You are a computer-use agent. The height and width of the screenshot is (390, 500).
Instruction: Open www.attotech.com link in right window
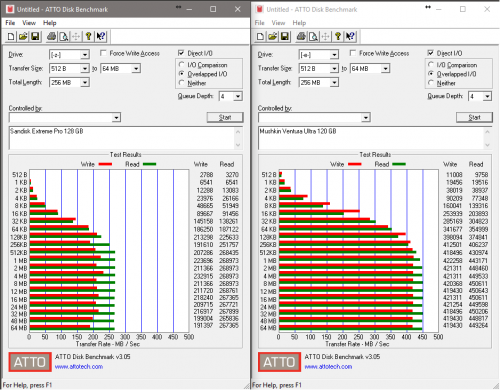328,366
